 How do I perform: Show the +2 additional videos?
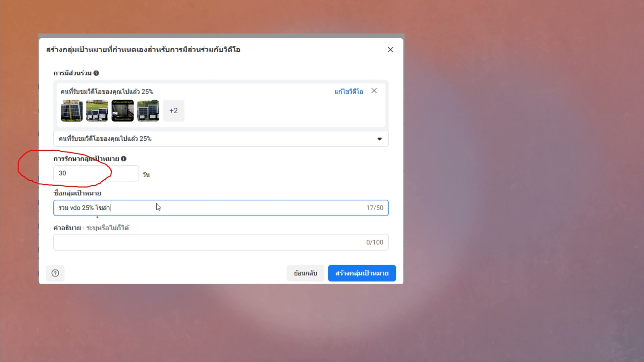tap(173, 111)
